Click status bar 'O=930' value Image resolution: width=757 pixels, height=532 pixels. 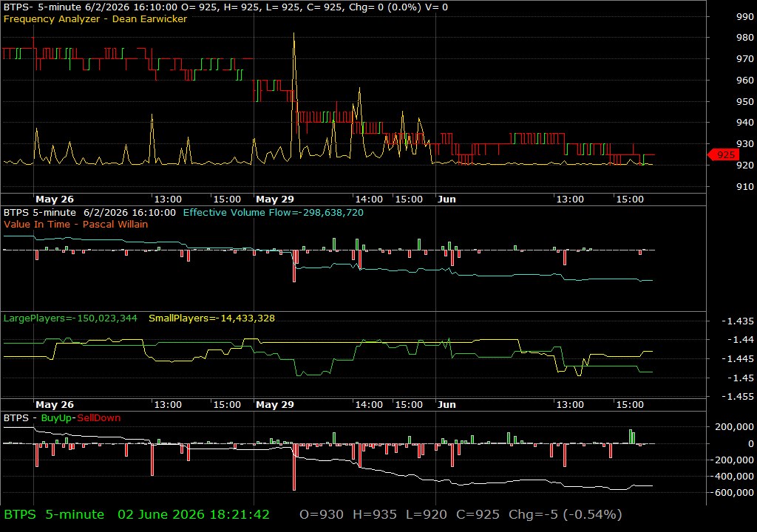[322, 514]
